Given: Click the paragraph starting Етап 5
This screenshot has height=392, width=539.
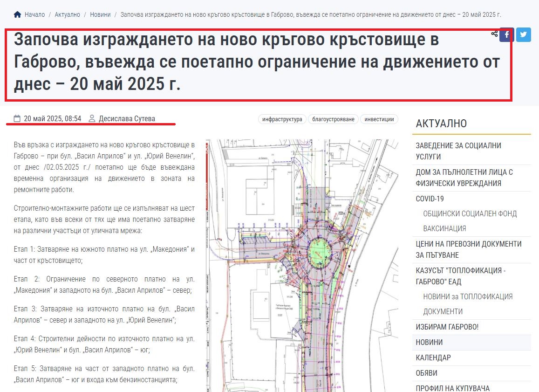Looking at the screenshot, I should (104, 374).
